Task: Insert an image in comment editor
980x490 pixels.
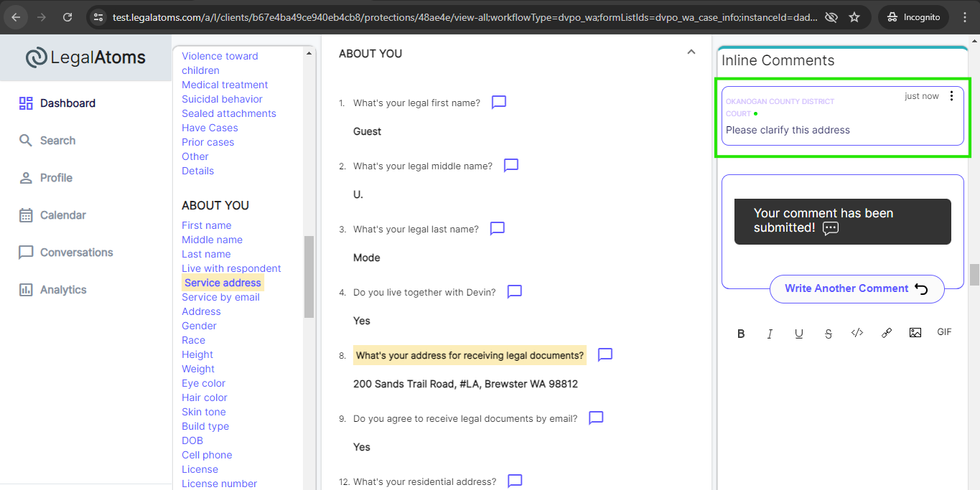Action: pyautogui.click(x=915, y=333)
